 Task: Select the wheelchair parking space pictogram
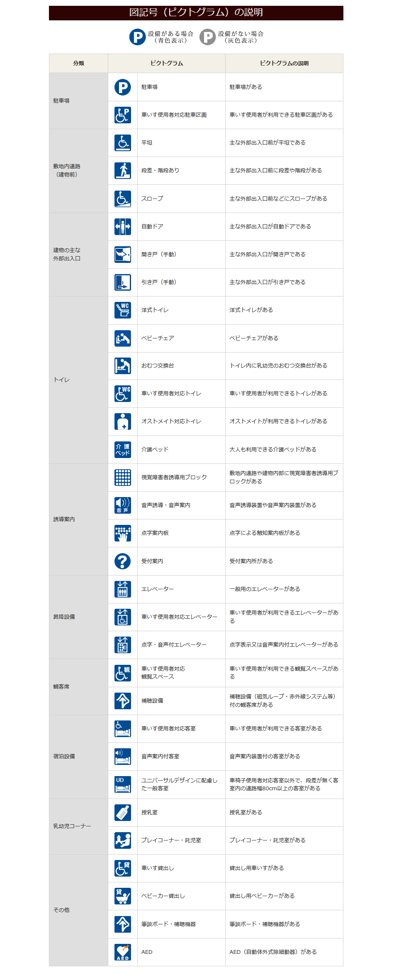click(x=123, y=115)
